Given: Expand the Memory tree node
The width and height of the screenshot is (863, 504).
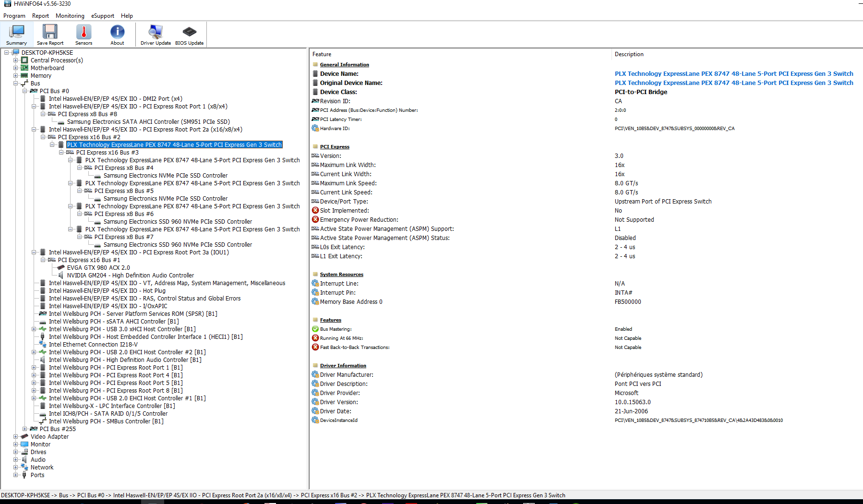Looking at the screenshot, I should point(16,76).
